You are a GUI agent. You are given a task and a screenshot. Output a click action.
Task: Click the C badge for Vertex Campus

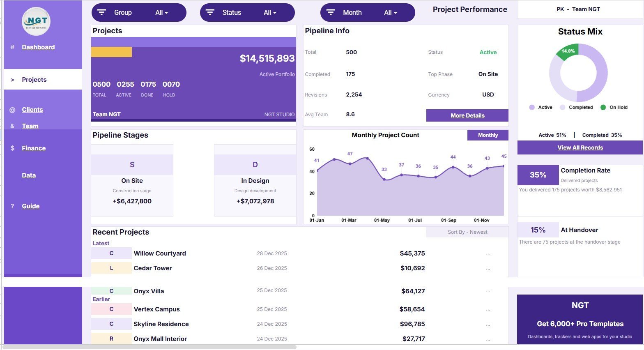tap(111, 309)
